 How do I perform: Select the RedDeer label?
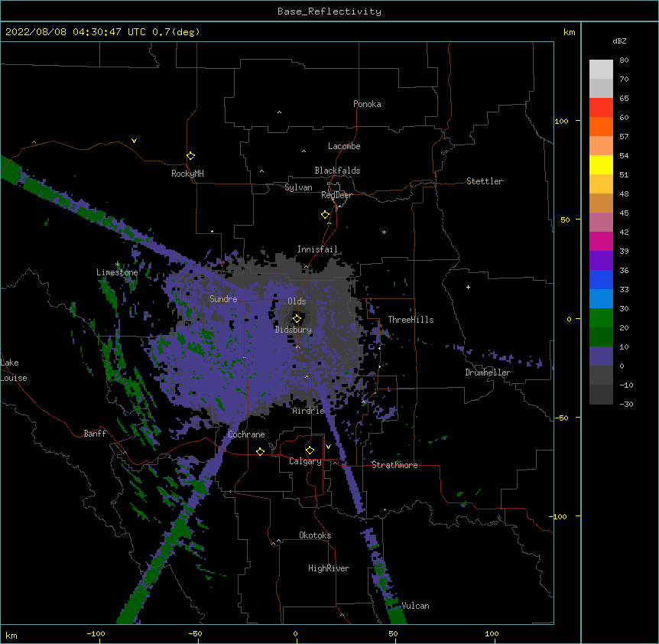pos(336,195)
